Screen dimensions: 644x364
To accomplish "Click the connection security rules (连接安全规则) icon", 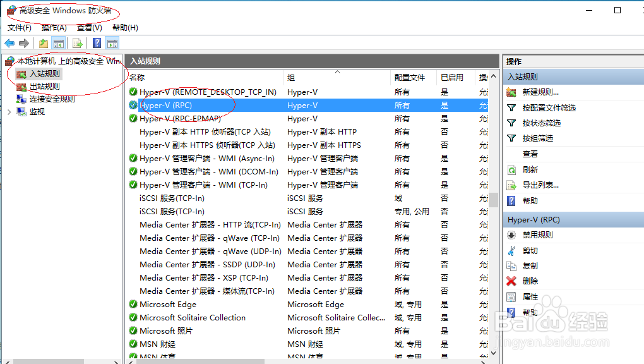I will [21, 99].
